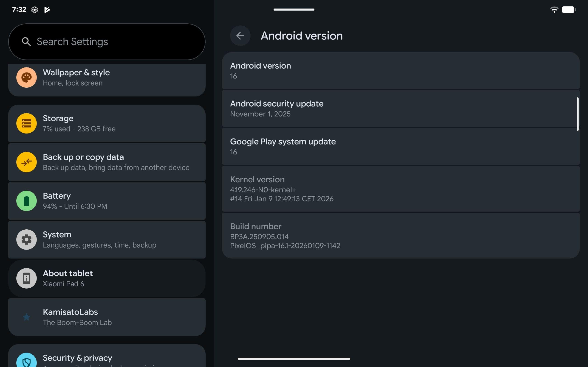The height and width of the screenshot is (367, 588).
Task: Tap the KamisatoLabs star icon
Action: click(26, 317)
